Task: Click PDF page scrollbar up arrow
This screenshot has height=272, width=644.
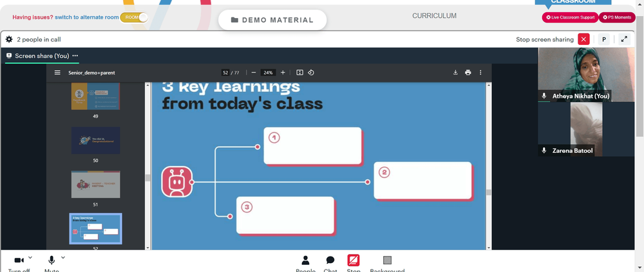Action: tap(489, 86)
